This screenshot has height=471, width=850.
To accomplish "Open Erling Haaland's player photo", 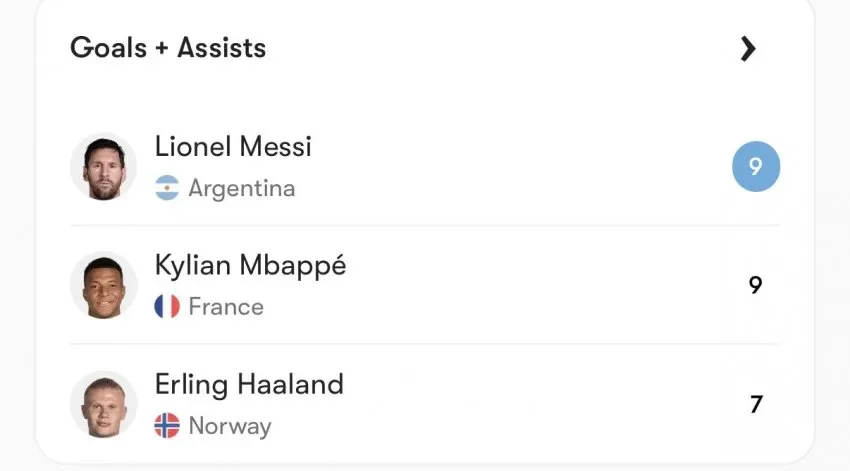I will (x=104, y=404).
